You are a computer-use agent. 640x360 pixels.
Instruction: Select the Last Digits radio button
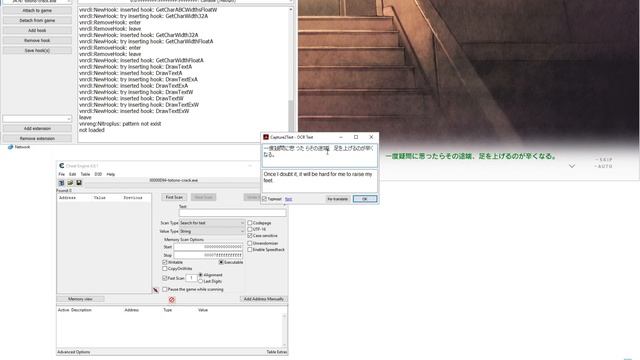[x=200, y=281]
